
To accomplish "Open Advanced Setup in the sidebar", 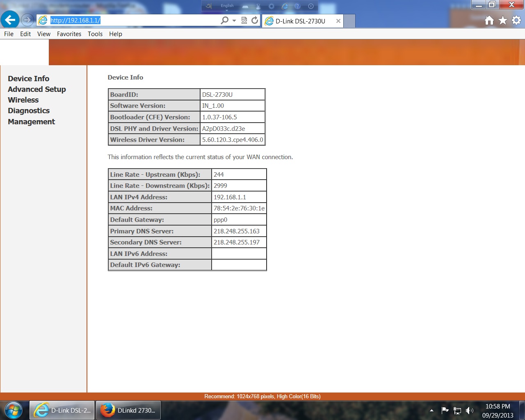I will (x=37, y=89).
